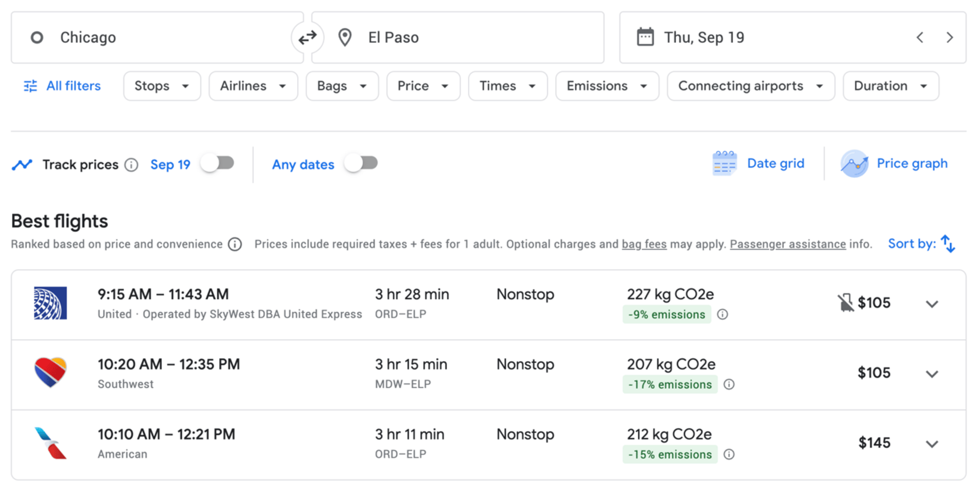Screen dimensions: 980x491
Task: Open the Price filter dropdown
Action: click(423, 86)
